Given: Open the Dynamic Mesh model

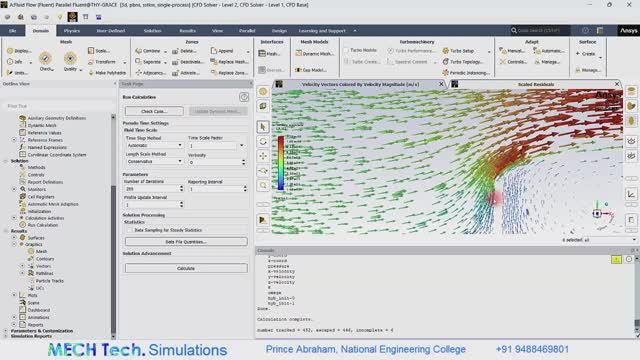Looking at the screenshot, I should pyautogui.click(x=315, y=53).
